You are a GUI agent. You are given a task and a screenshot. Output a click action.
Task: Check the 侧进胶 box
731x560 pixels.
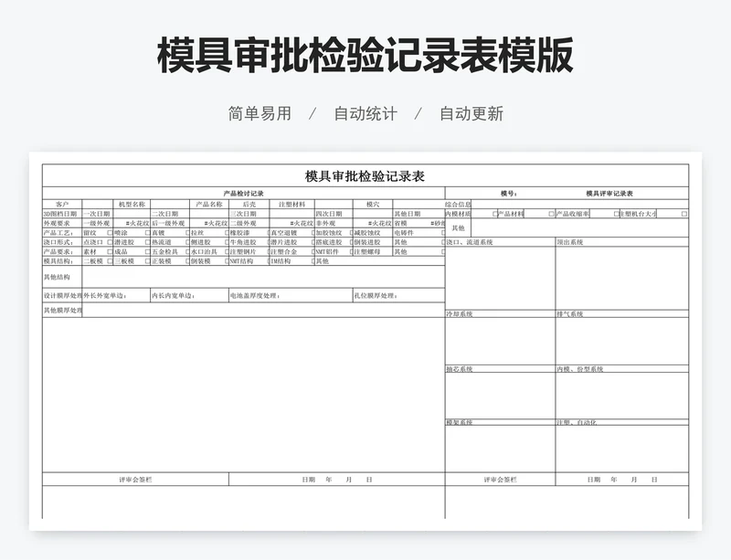227,242
